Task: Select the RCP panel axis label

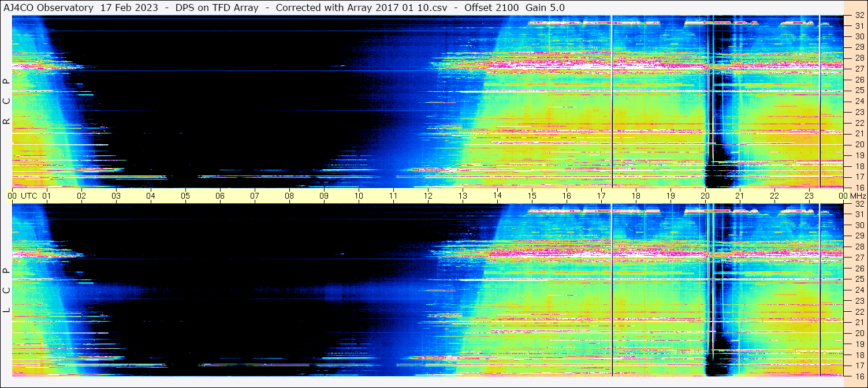Action: [6, 102]
